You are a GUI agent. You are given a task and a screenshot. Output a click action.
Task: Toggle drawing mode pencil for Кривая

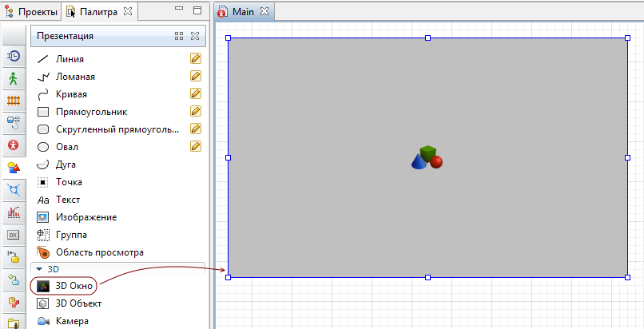coord(195,94)
